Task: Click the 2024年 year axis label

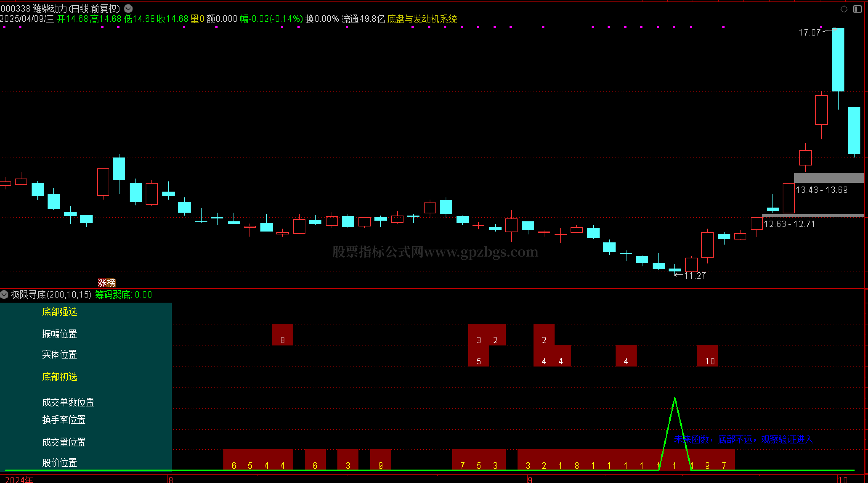Action: (19, 479)
